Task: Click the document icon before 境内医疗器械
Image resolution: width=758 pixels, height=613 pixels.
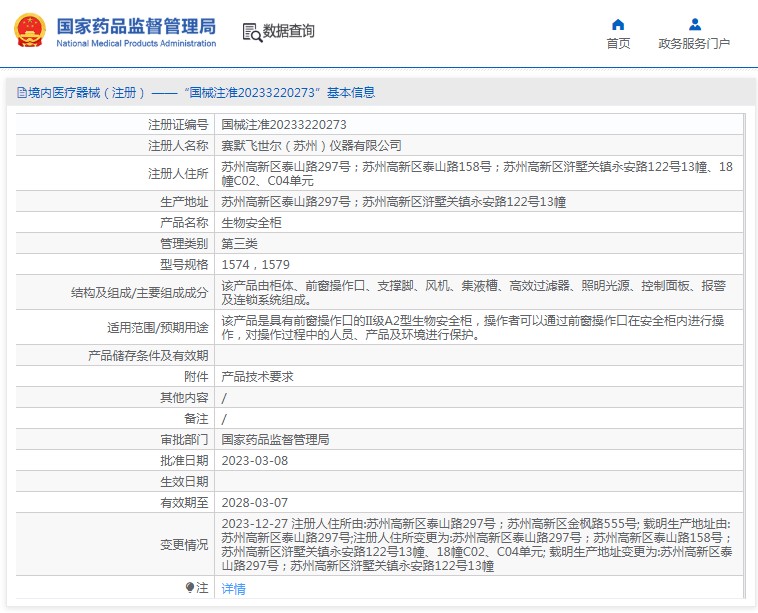Action: 20,93
